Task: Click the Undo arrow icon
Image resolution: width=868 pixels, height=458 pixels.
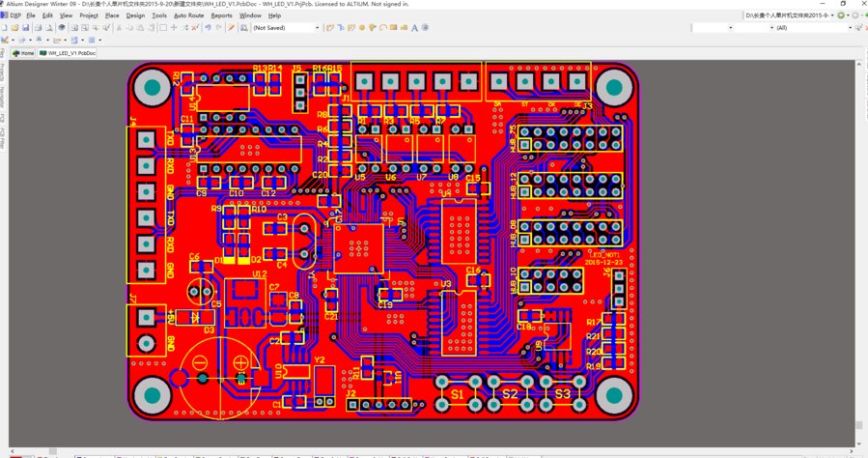Action: [208, 28]
